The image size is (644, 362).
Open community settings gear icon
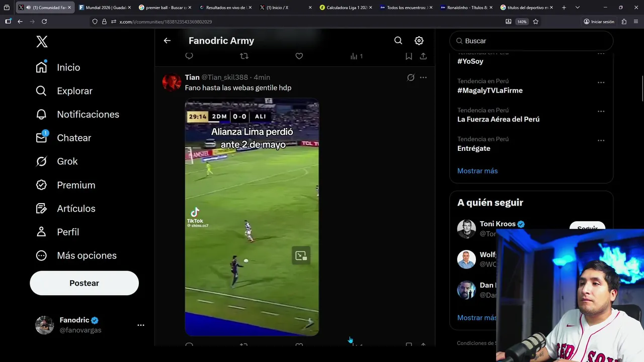(x=419, y=41)
